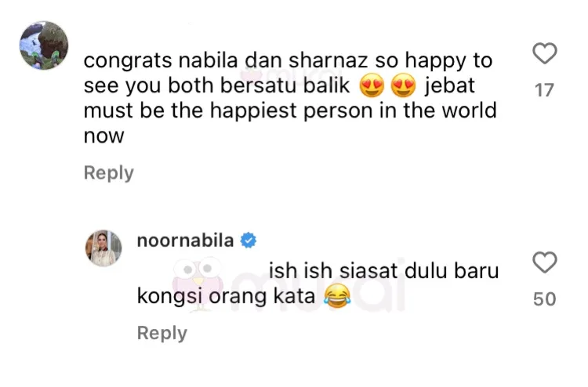
Task: Open the first commenter's profile picture
Action: pos(44,45)
